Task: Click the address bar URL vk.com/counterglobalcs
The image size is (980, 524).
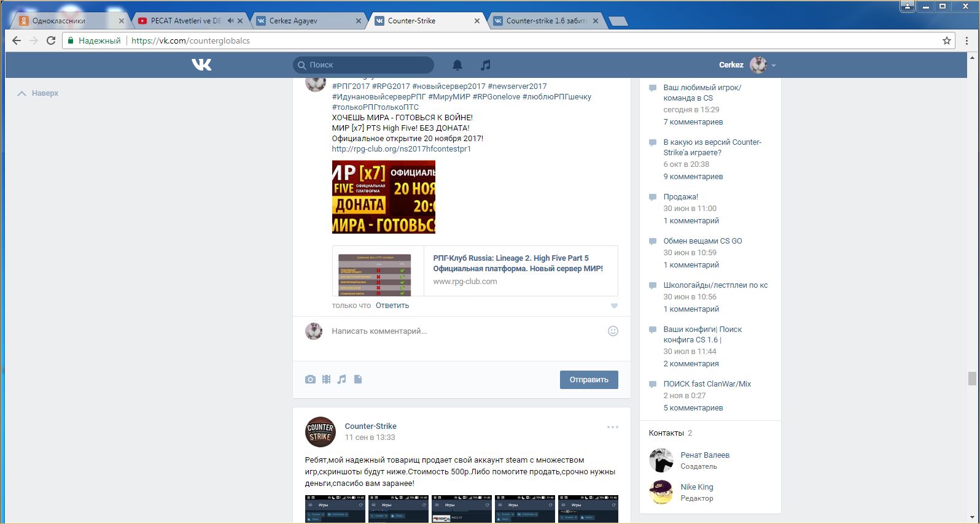Action: click(191, 40)
